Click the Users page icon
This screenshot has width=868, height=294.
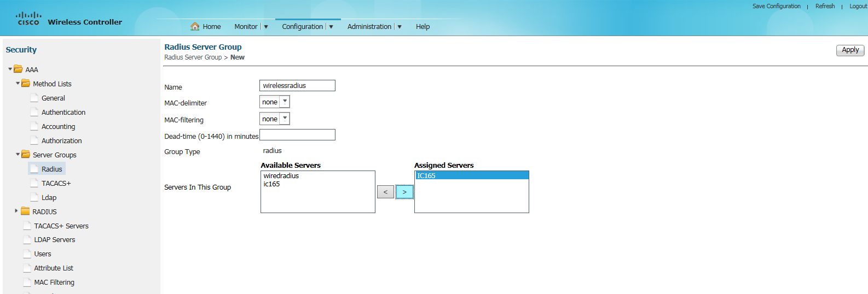(27, 254)
